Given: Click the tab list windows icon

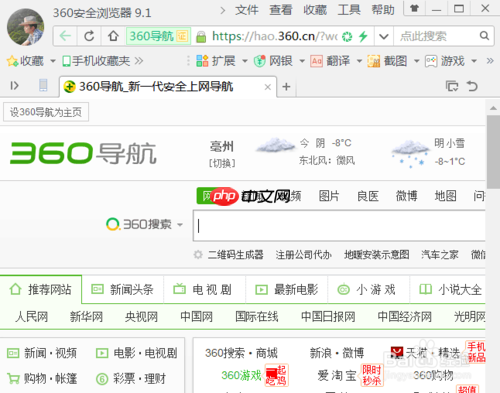Looking at the screenshot, I should (x=452, y=86).
